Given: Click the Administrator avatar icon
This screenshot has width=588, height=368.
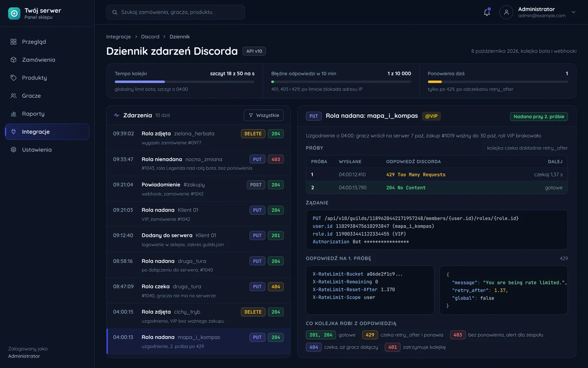Looking at the screenshot, I should point(506,12).
